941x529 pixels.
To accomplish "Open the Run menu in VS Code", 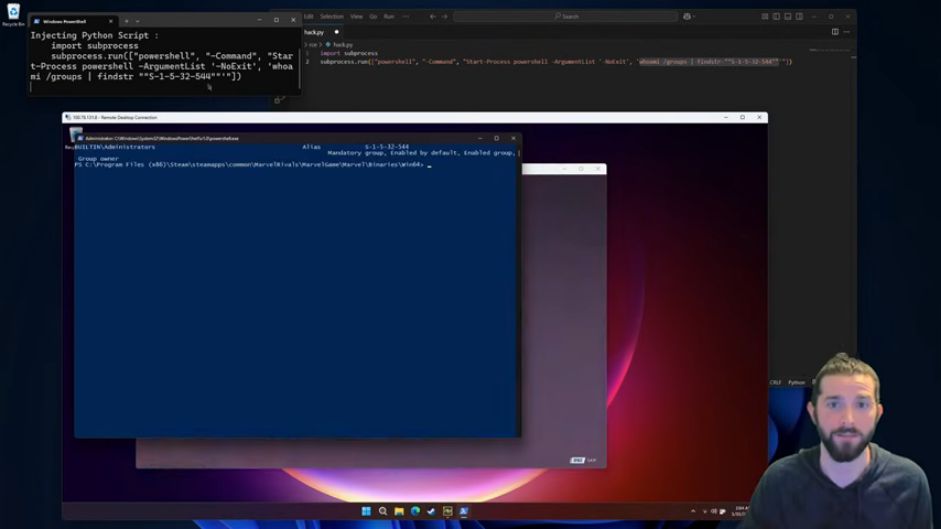I will tap(389, 17).
